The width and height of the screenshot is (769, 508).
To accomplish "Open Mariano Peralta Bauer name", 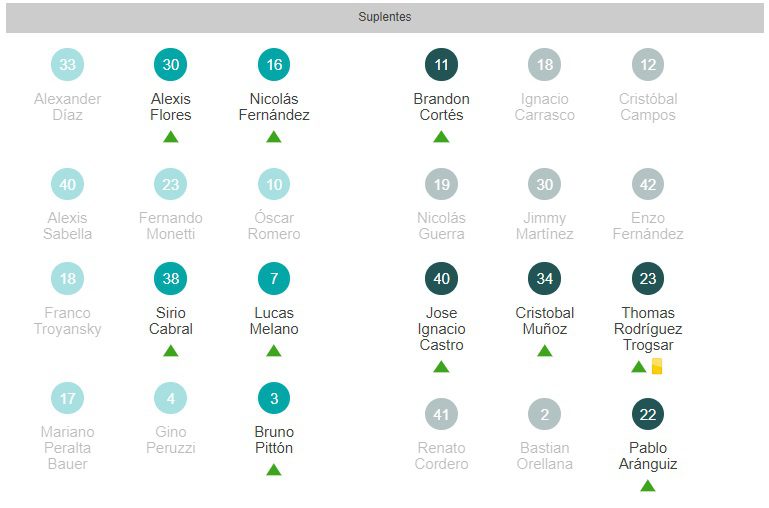I will pos(68,448).
